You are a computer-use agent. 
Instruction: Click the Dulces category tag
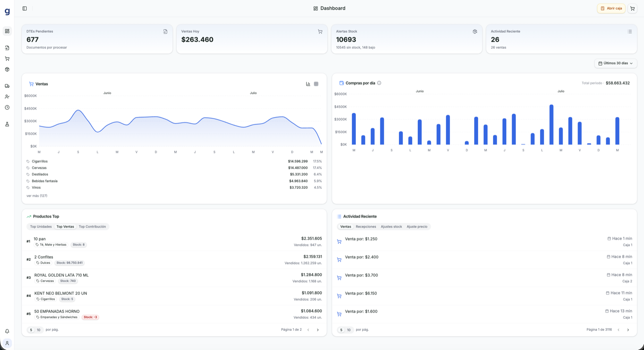(43, 263)
